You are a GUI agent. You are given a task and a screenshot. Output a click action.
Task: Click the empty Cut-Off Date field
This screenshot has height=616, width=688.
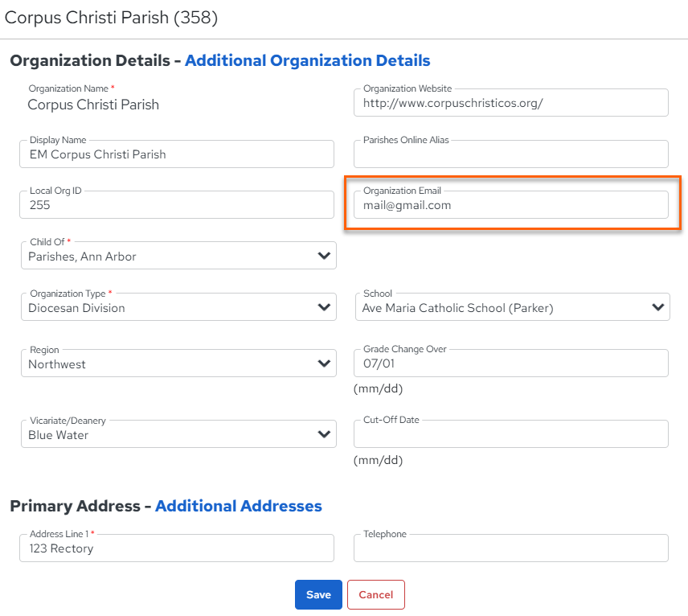click(x=510, y=434)
